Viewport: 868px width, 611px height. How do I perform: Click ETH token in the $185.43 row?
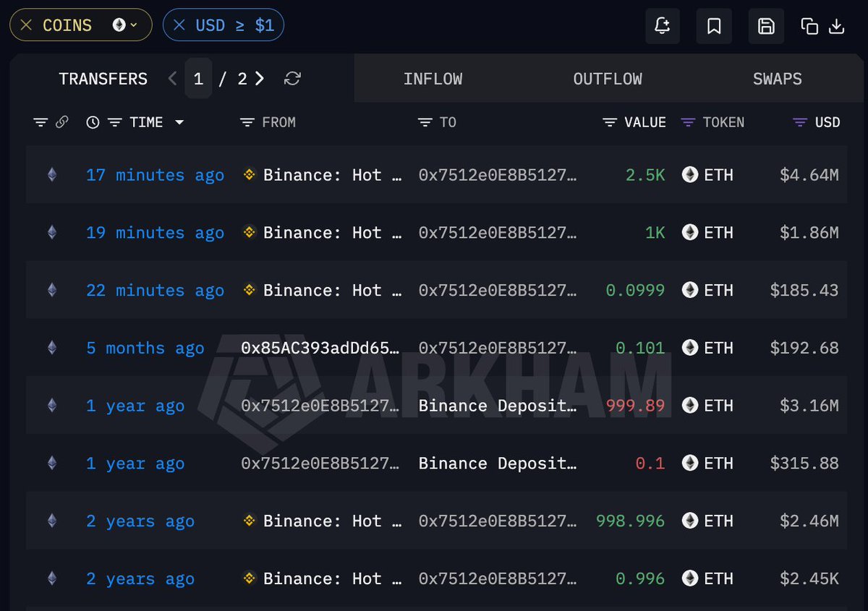(x=708, y=291)
